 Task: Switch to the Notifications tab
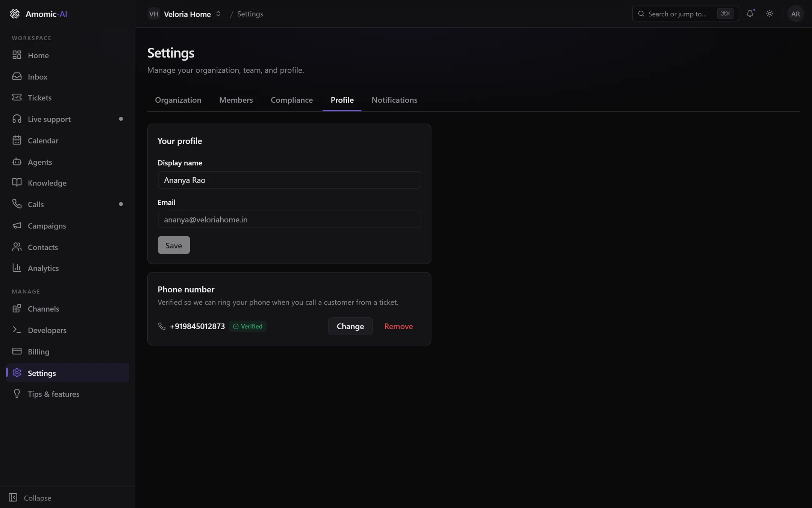[x=394, y=100]
